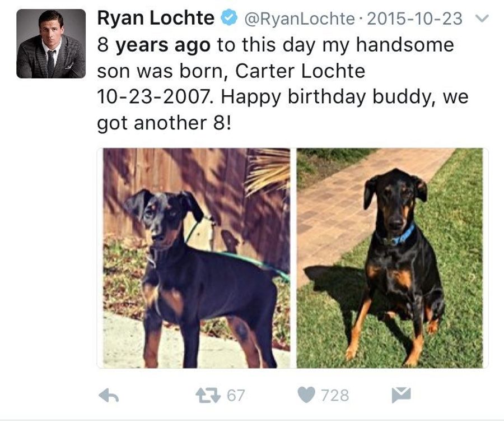The width and height of the screenshot is (504, 427).
Task: Click the bold '8 years ago' phrase
Action: pos(154,45)
